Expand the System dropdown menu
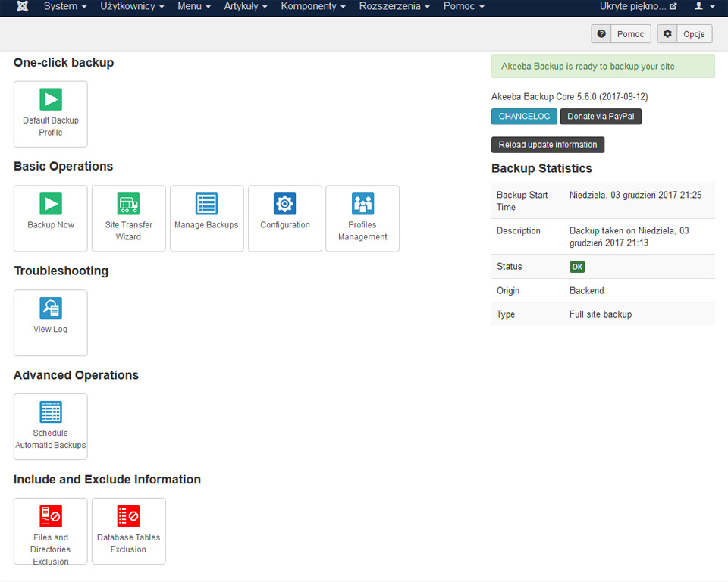The image size is (728, 582). [65, 7]
